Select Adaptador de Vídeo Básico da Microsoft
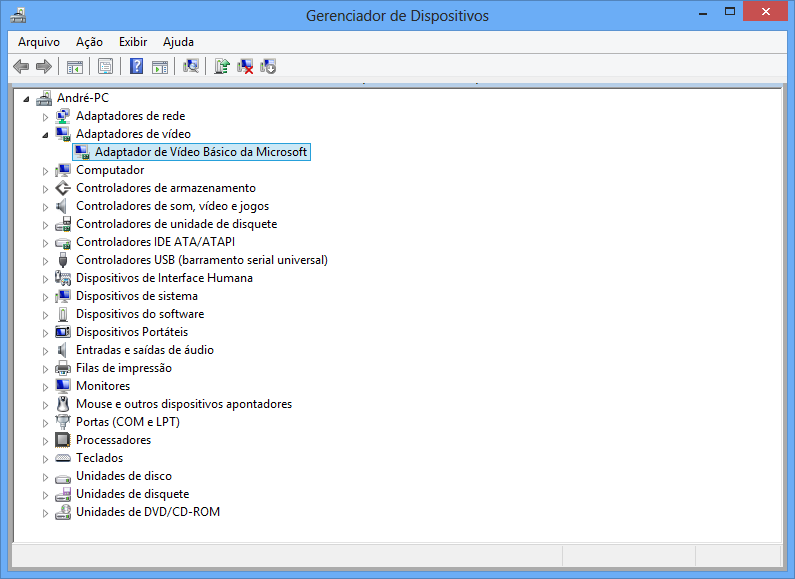Screen dimensions: 795x579 201,152
